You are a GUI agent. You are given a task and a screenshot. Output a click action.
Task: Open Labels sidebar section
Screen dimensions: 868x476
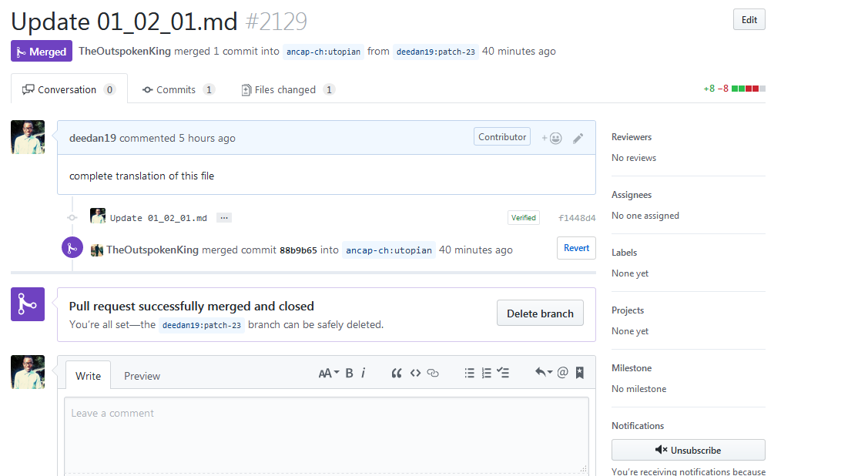(x=624, y=253)
